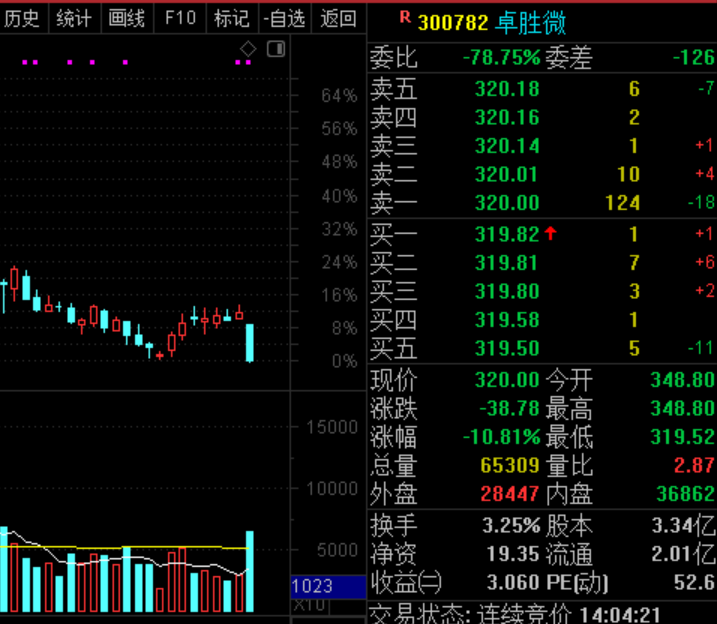Toggle -自选 to remove from watchlist
The width and height of the screenshot is (717, 624).
click(x=286, y=18)
